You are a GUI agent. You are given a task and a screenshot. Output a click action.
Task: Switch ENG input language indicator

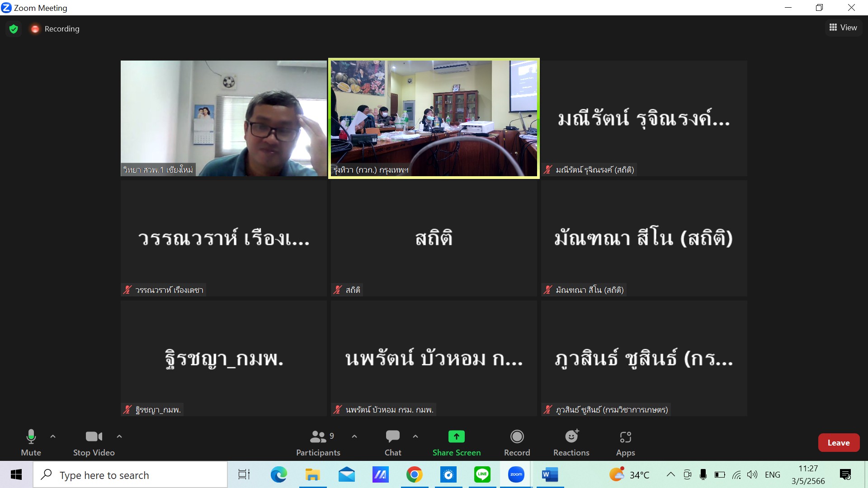(x=773, y=474)
